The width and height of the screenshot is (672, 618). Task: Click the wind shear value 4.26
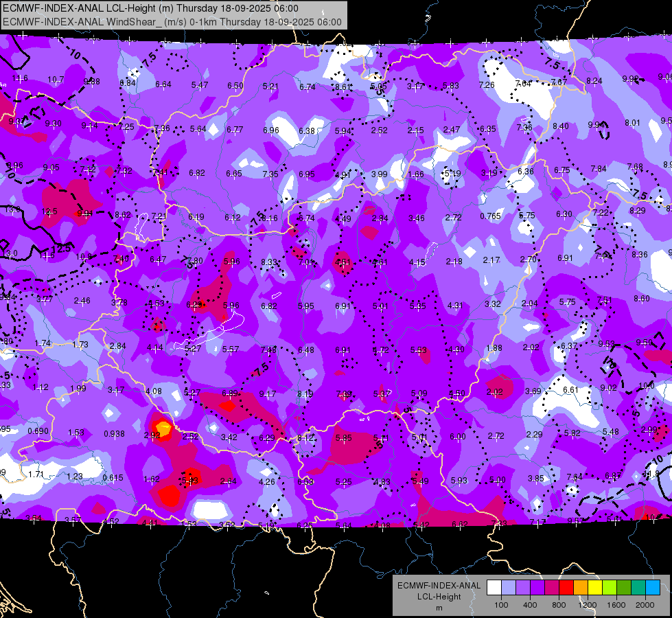(266, 481)
